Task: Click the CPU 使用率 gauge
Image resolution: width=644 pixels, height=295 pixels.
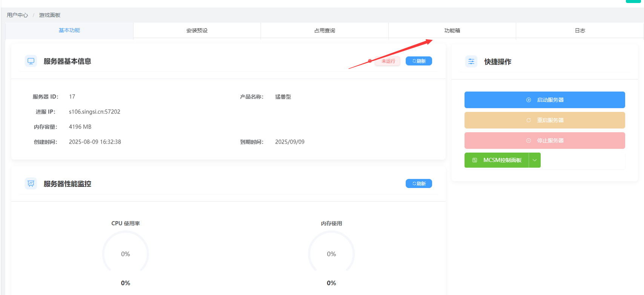Action: tap(126, 252)
